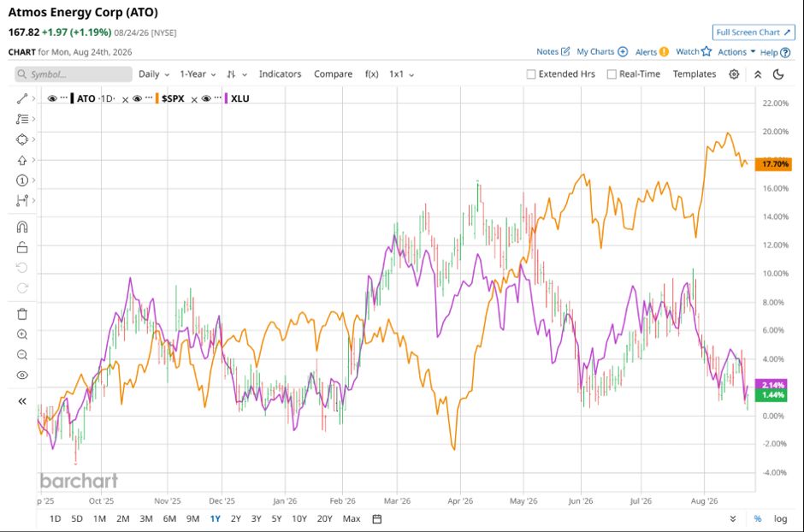
Task: Collapse the chart toolbar with double chevron up
Action: point(758,74)
